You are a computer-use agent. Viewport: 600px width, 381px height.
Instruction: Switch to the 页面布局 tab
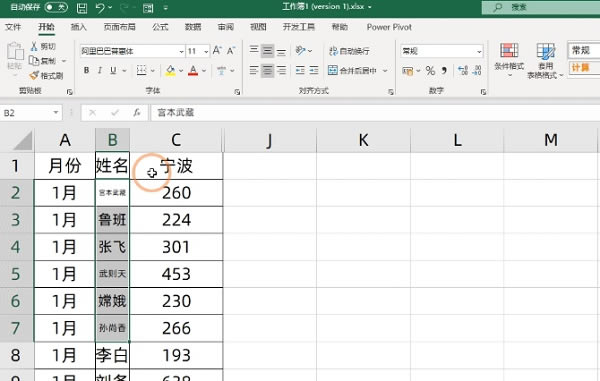(120, 27)
